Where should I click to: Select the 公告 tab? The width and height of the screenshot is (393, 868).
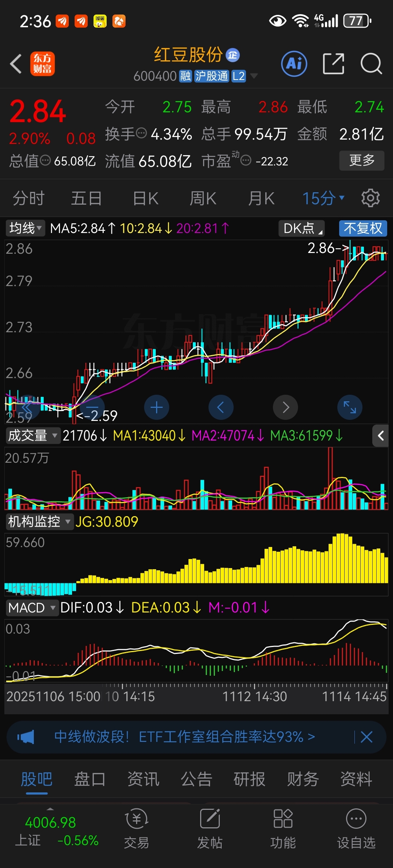[196, 779]
